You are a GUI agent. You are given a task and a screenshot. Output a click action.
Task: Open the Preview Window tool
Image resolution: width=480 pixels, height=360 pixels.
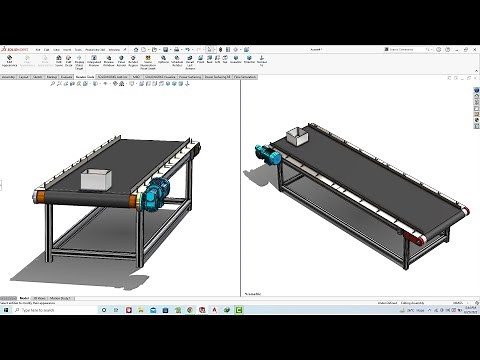pos(109,61)
